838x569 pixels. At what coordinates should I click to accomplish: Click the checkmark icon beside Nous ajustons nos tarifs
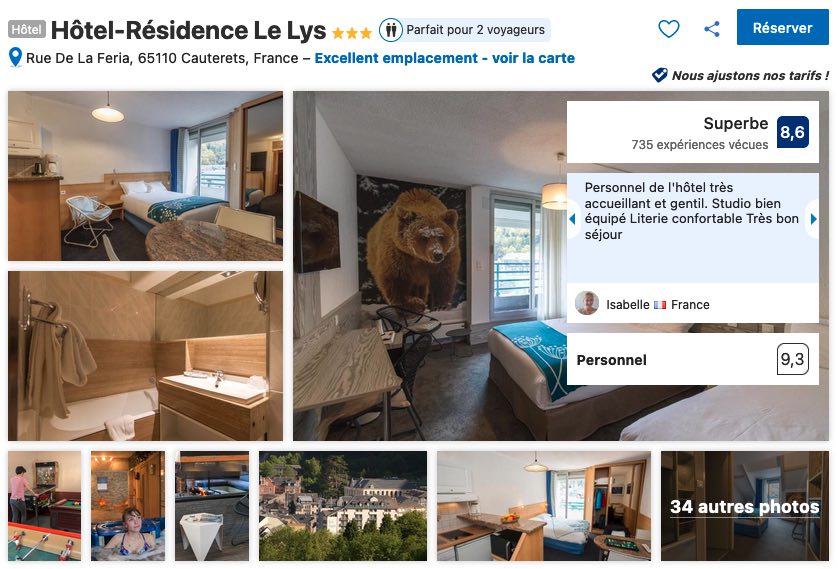tap(659, 75)
